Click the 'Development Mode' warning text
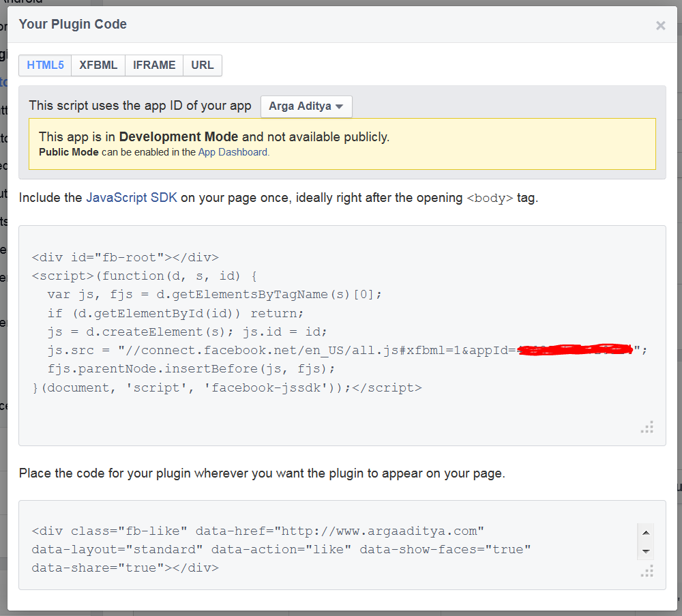This screenshot has height=616, width=682. pyautogui.click(x=178, y=137)
